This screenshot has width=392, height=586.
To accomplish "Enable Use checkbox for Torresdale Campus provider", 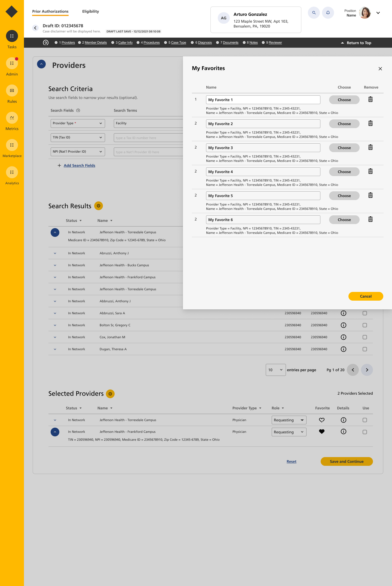I will [x=365, y=420].
